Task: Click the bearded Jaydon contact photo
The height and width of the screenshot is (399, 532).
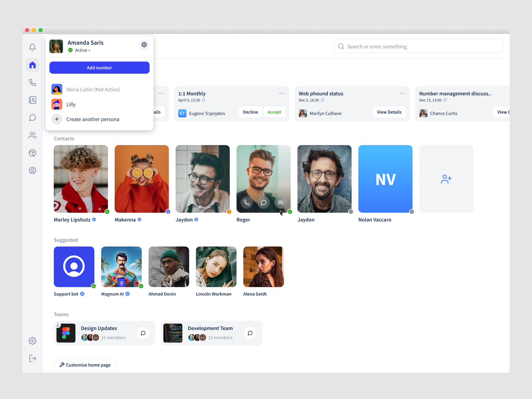Action: 325,179
